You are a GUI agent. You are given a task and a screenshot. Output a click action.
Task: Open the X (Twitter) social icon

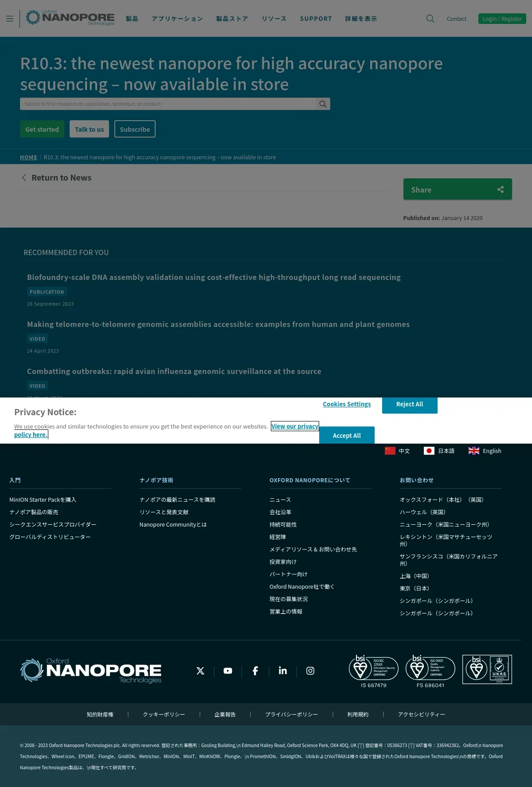[x=200, y=671]
